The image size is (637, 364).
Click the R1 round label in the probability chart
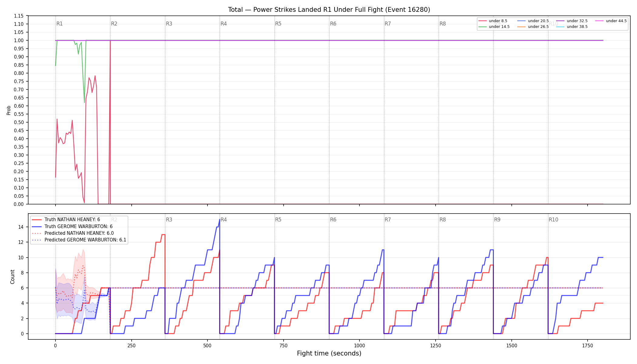(59, 24)
